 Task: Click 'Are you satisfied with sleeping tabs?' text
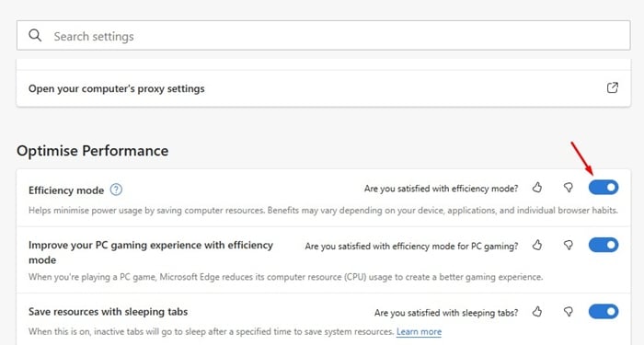(446, 313)
